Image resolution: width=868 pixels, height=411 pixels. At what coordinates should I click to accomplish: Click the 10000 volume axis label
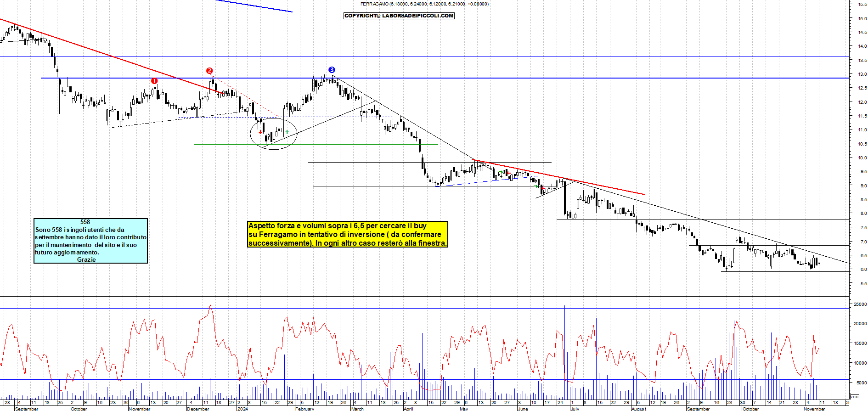pyautogui.click(x=860, y=363)
